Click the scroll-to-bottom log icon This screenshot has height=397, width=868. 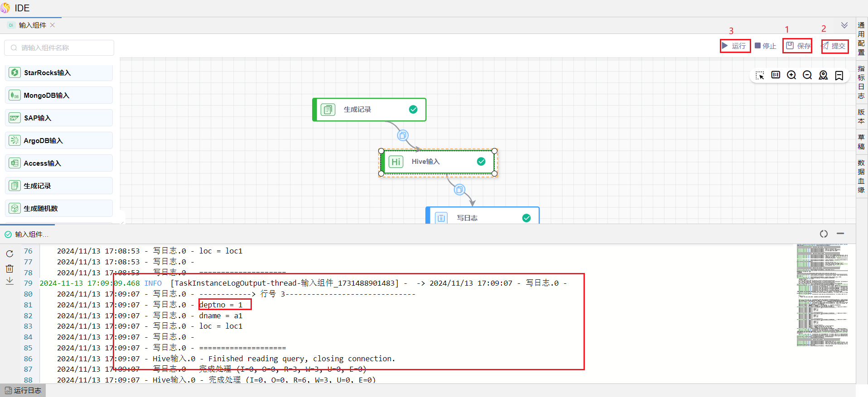tap(10, 281)
